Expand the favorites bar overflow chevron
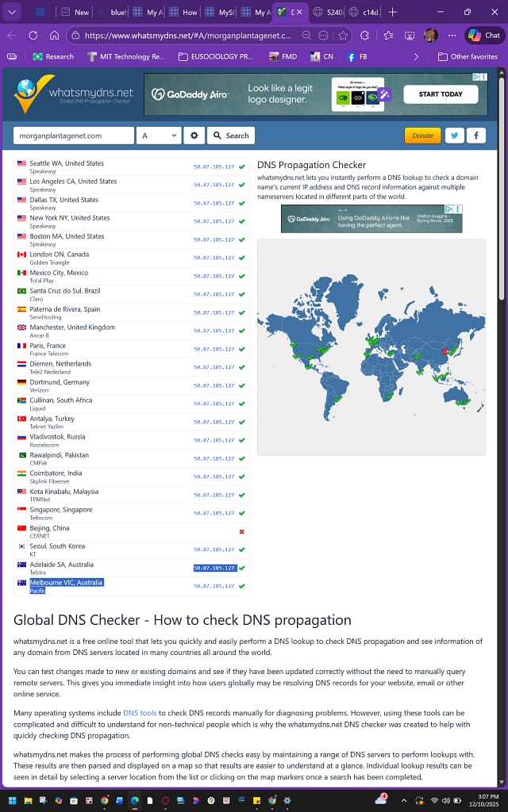 pyautogui.click(x=417, y=57)
